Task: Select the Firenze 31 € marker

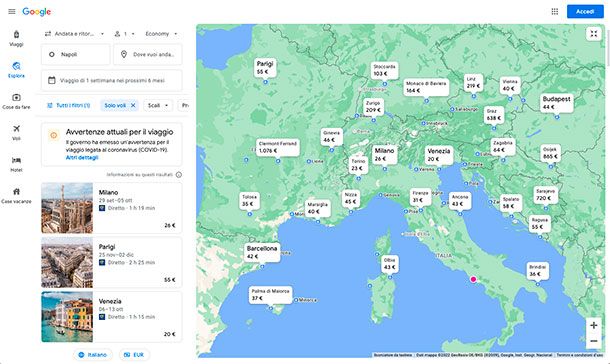Action: pos(421,196)
